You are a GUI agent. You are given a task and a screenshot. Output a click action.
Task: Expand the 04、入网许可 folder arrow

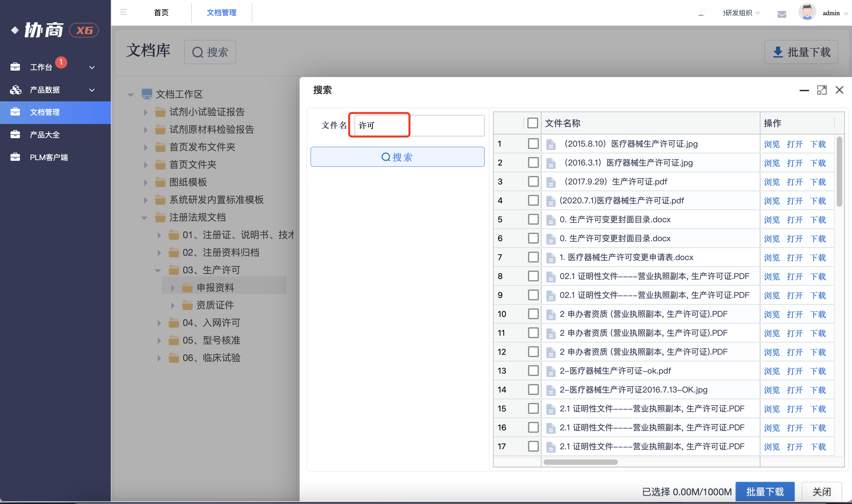click(x=159, y=323)
